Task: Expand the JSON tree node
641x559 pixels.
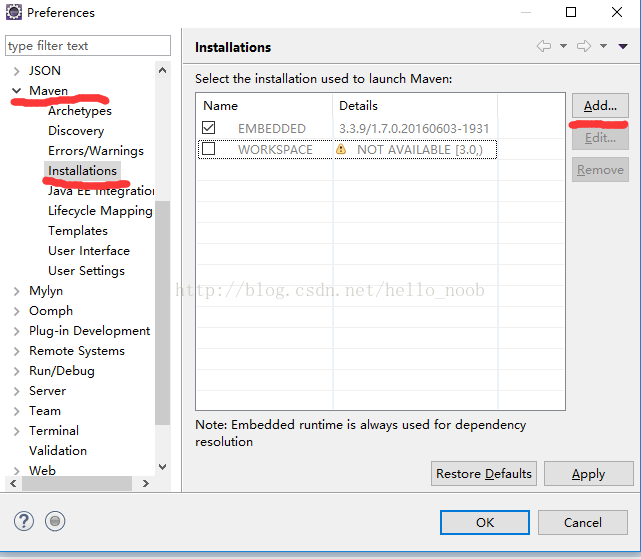Action: pos(16,71)
